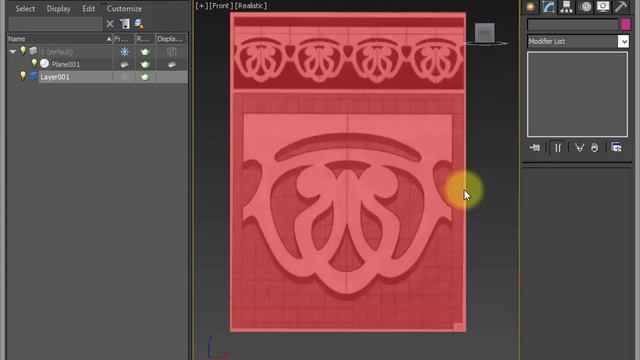Open the viewport [+] general menu
The image size is (640, 360).
(201, 6)
